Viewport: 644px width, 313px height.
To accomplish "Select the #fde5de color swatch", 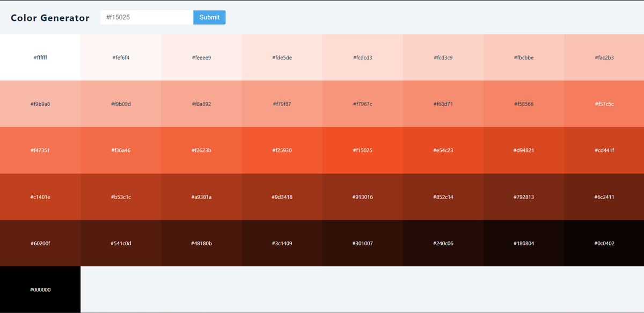I will pos(282,57).
